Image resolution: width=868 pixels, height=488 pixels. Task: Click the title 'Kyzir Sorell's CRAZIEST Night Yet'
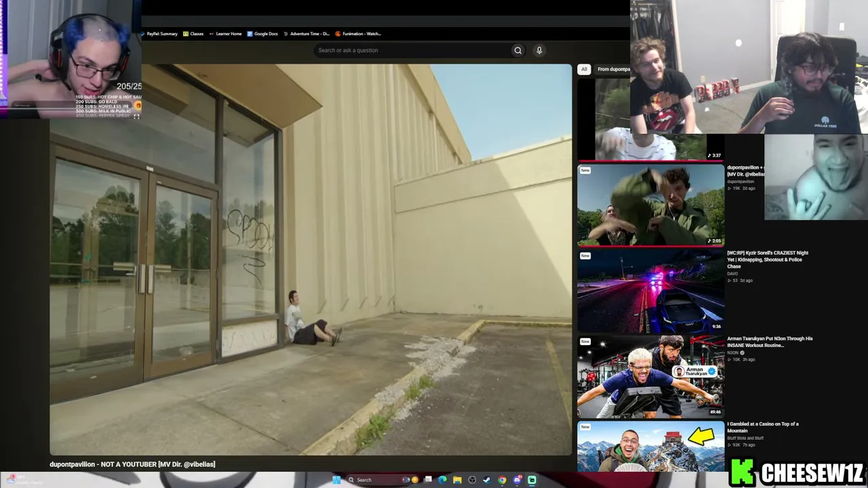click(768, 260)
